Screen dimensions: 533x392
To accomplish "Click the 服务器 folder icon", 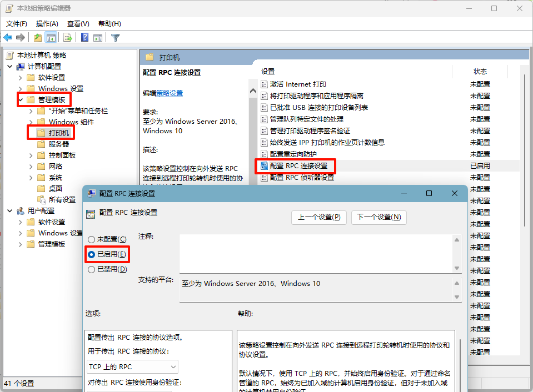I will [x=41, y=144].
